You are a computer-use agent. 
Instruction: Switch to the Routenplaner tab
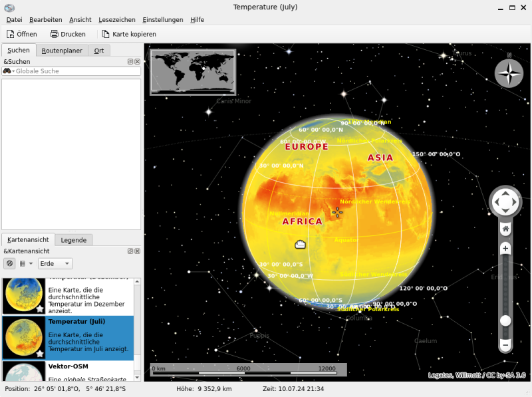tap(62, 51)
